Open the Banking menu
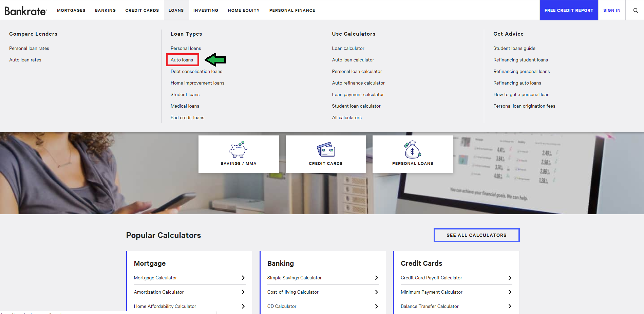The image size is (644, 314). [105, 11]
